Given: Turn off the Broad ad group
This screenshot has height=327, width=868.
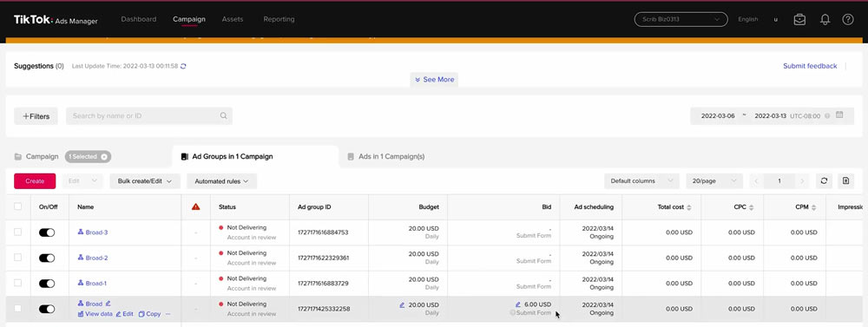Looking at the screenshot, I should click(x=47, y=309).
